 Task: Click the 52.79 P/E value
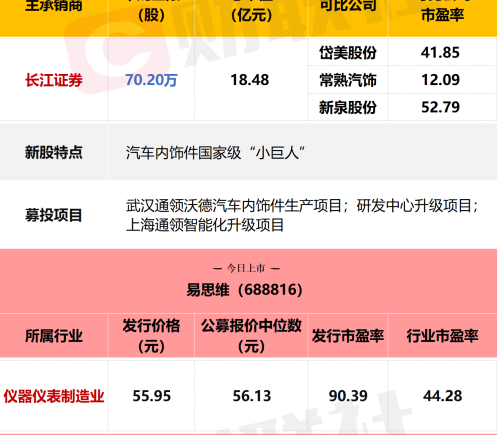pos(440,107)
